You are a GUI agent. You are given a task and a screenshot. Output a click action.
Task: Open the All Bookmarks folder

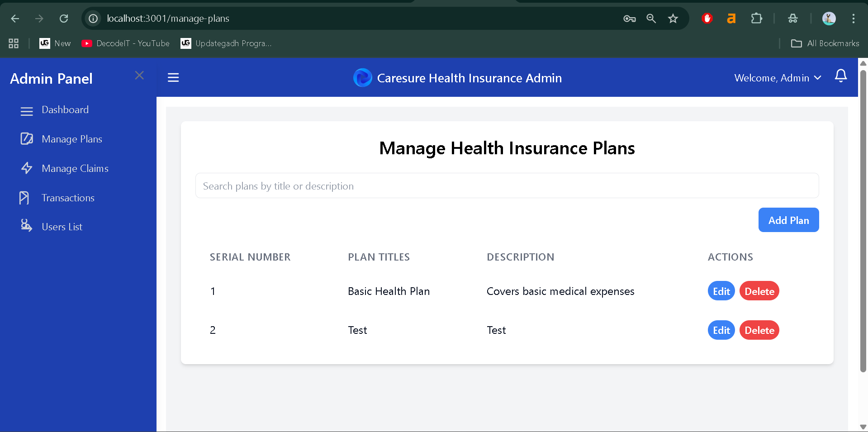825,43
